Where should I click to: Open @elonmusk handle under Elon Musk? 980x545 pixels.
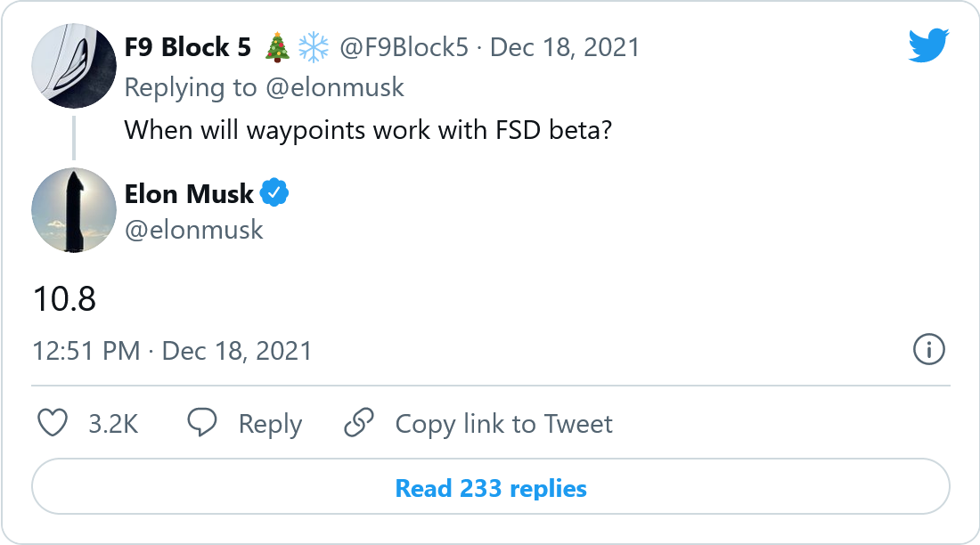tap(194, 230)
